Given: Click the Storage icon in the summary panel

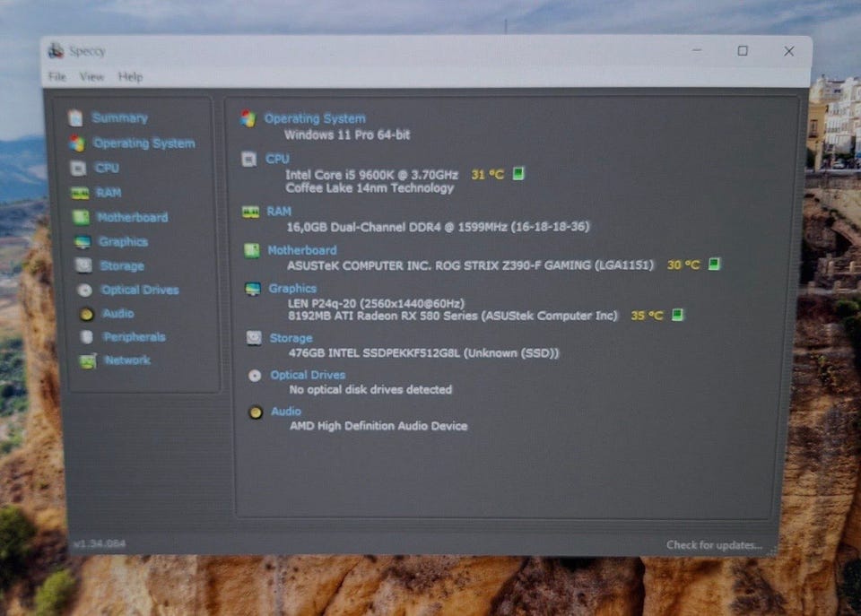Looking at the screenshot, I should [x=254, y=338].
